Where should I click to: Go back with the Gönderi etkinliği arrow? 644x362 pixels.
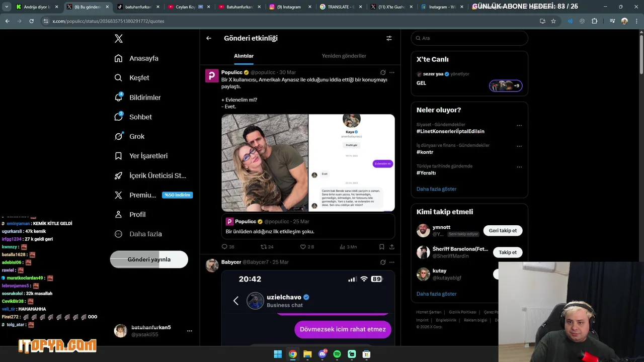pos(209,38)
